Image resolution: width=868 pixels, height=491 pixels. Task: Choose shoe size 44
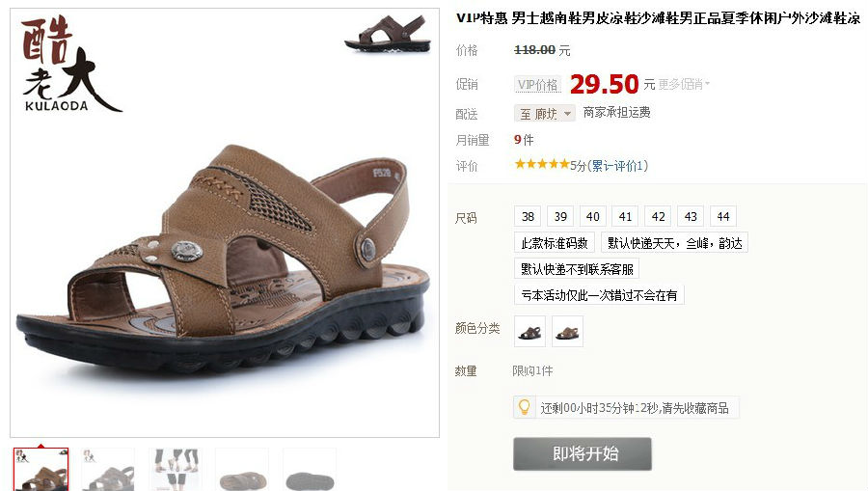coord(723,216)
